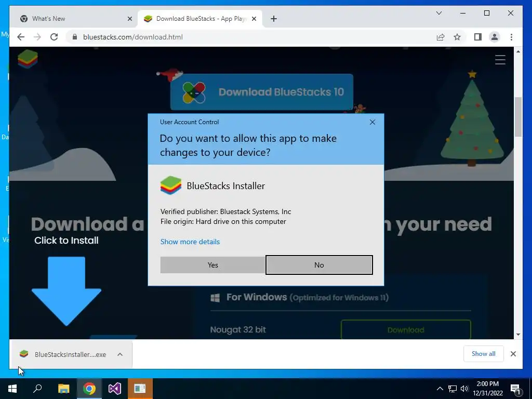Screen dimensions: 532x399
Task: Open Visual Studio from taskbar
Action: click(x=115, y=389)
